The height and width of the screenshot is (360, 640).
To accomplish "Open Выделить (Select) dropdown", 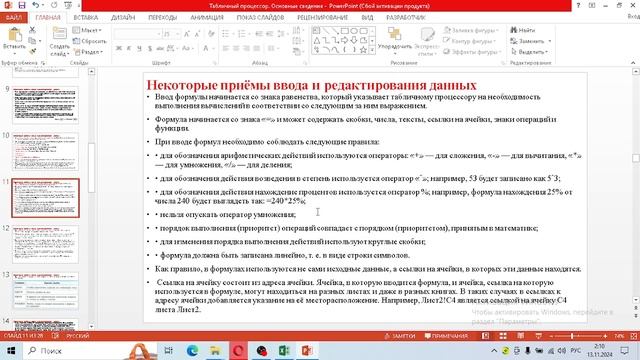I will point(529,52).
